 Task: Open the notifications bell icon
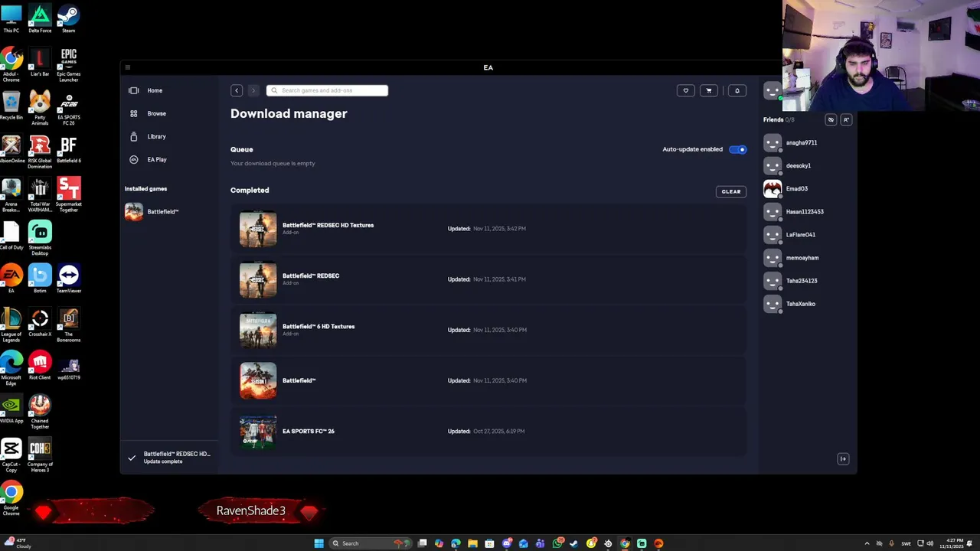click(x=737, y=90)
